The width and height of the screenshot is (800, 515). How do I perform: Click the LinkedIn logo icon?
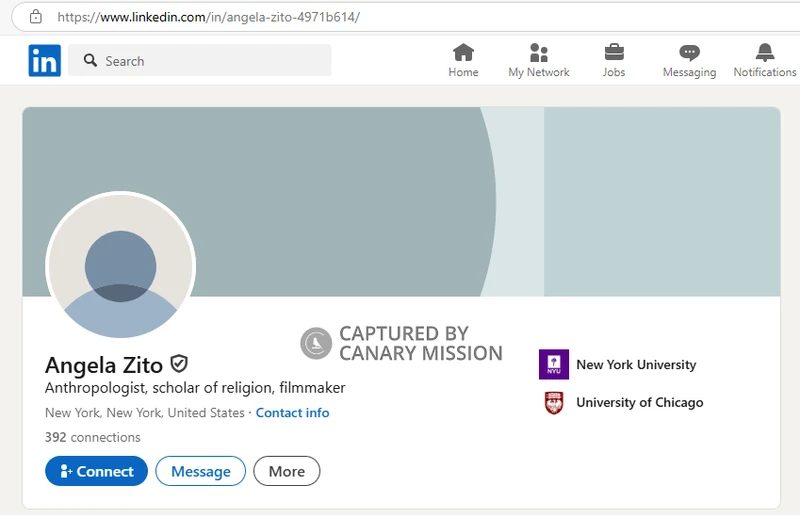[44, 61]
